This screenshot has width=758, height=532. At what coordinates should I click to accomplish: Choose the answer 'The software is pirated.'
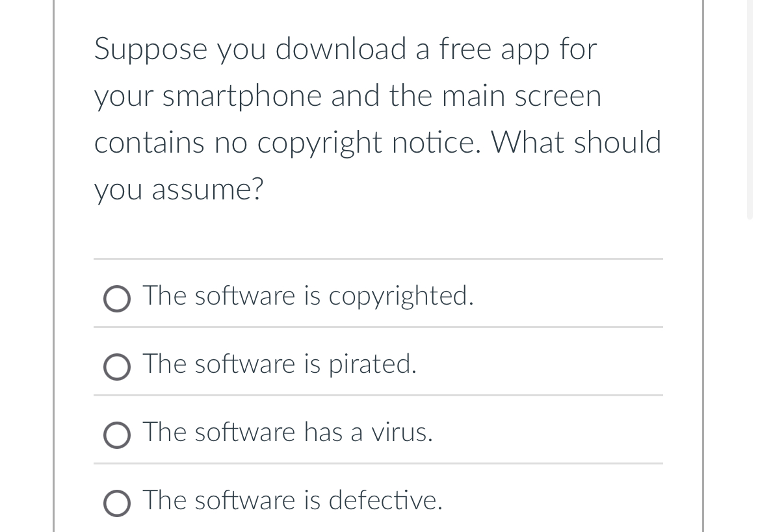coord(280,365)
